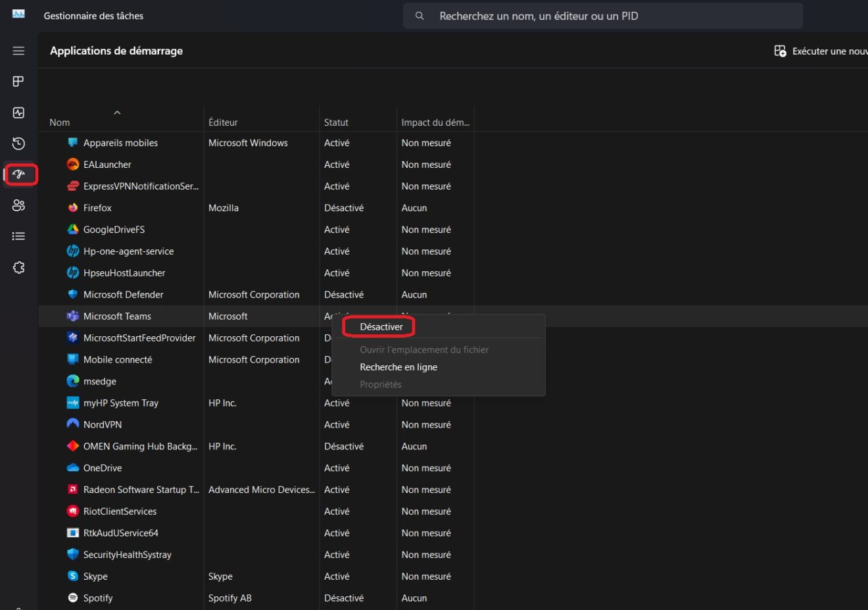This screenshot has width=868, height=610.
Task: Select the GoogleDriveFS icon
Action: pos(73,230)
